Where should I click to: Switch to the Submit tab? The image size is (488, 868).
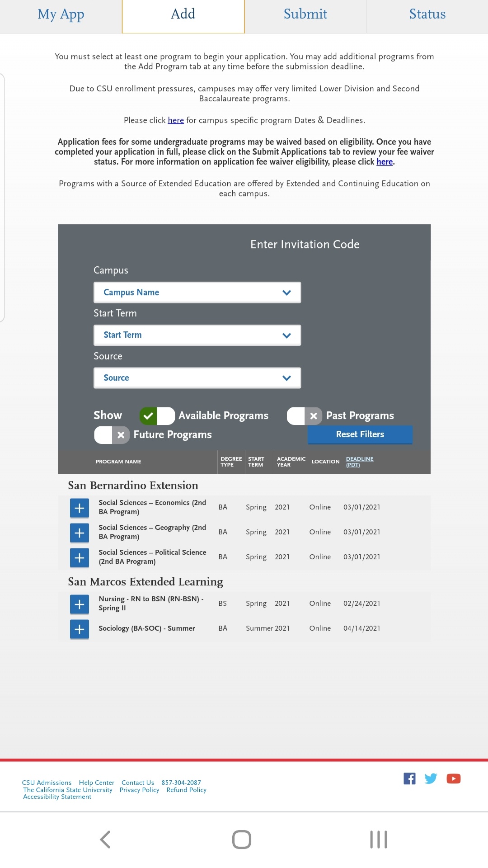point(305,14)
